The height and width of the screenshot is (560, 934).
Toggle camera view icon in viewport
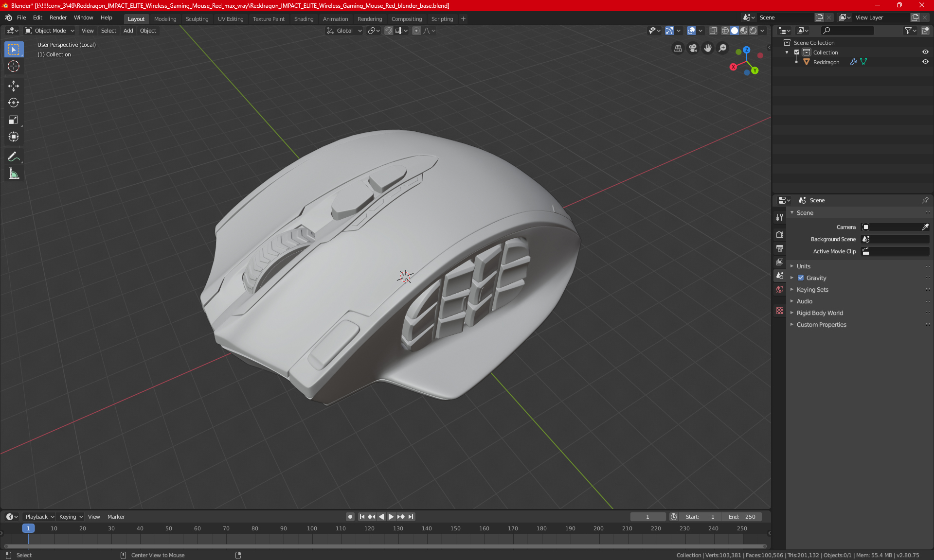point(693,48)
